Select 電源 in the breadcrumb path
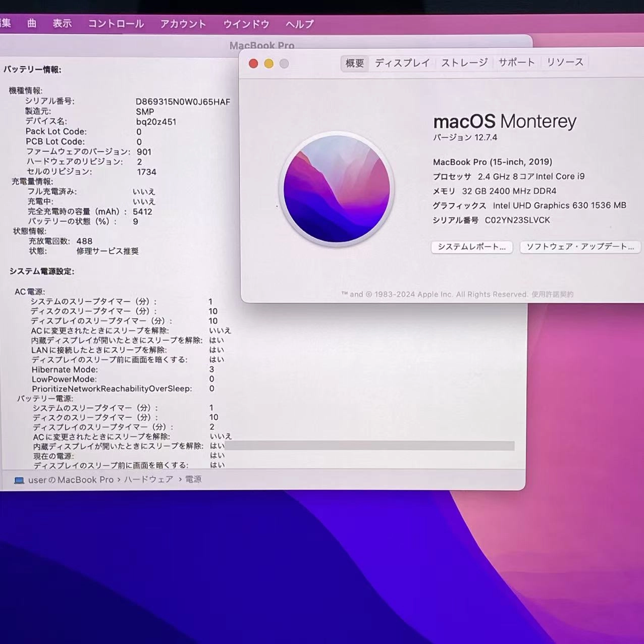Image resolution: width=644 pixels, height=644 pixels. coord(193,479)
